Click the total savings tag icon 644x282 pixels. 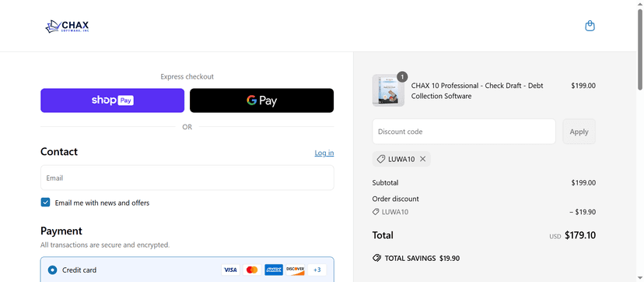coord(376,258)
